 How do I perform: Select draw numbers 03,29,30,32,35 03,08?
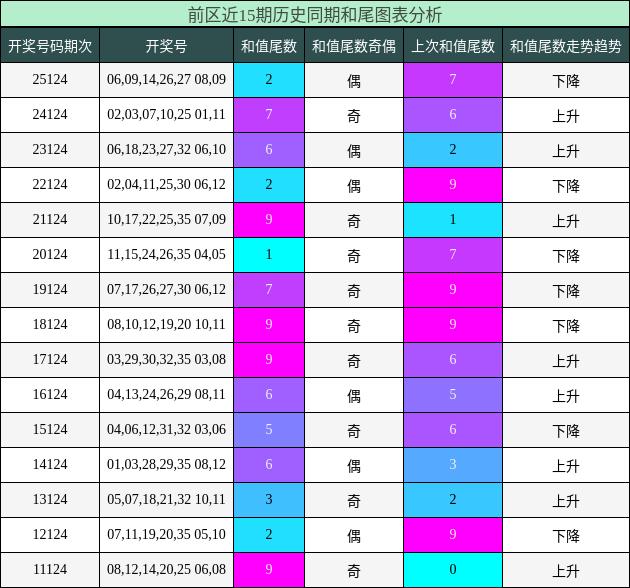coord(166,359)
